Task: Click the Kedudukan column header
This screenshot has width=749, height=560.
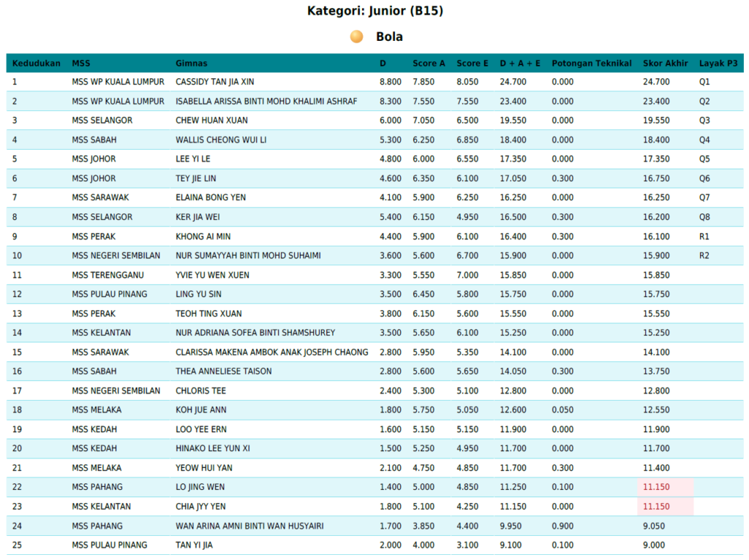Action: point(36,64)
